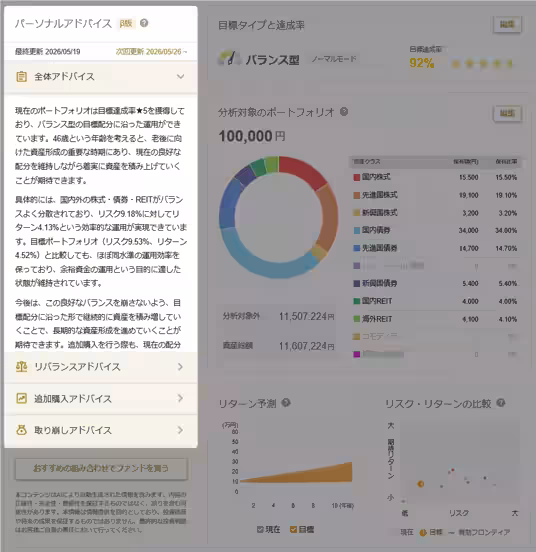Click the リバランスアドバイス scales icon

point(22,367)
